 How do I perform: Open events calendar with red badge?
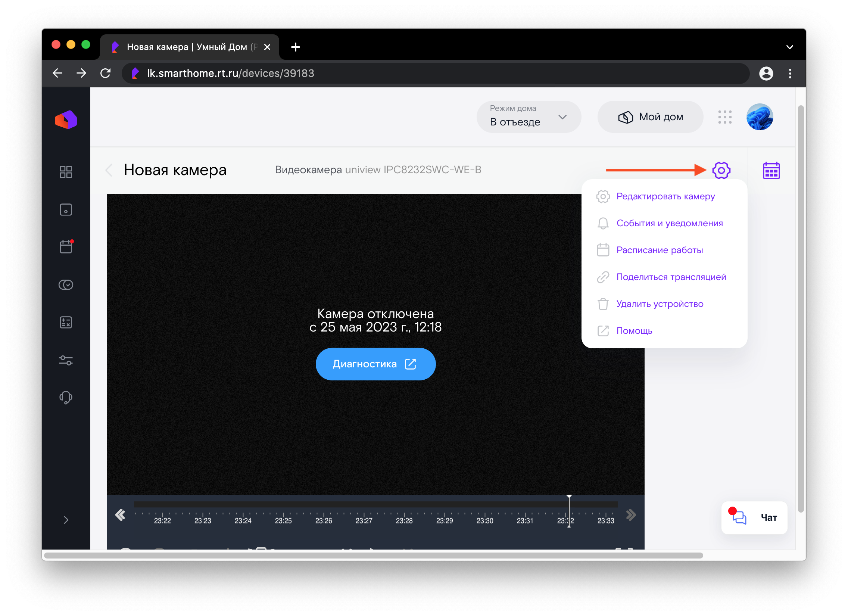[x=66, y=247]
